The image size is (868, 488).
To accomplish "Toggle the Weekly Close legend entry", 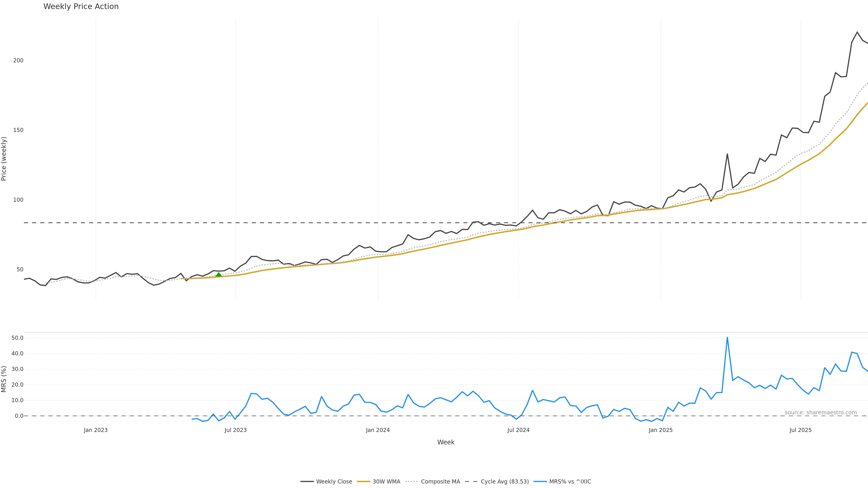I will pos(334,482).
